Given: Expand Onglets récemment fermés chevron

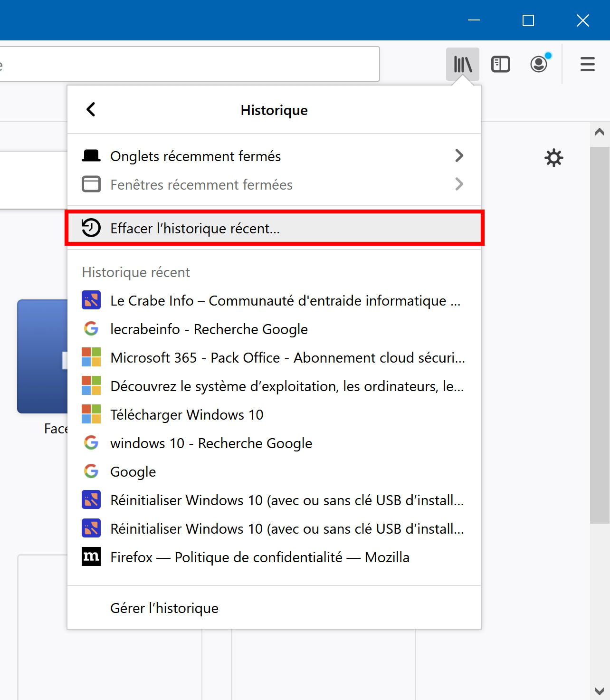Looking at the screenshot, I should coord(459,155).
